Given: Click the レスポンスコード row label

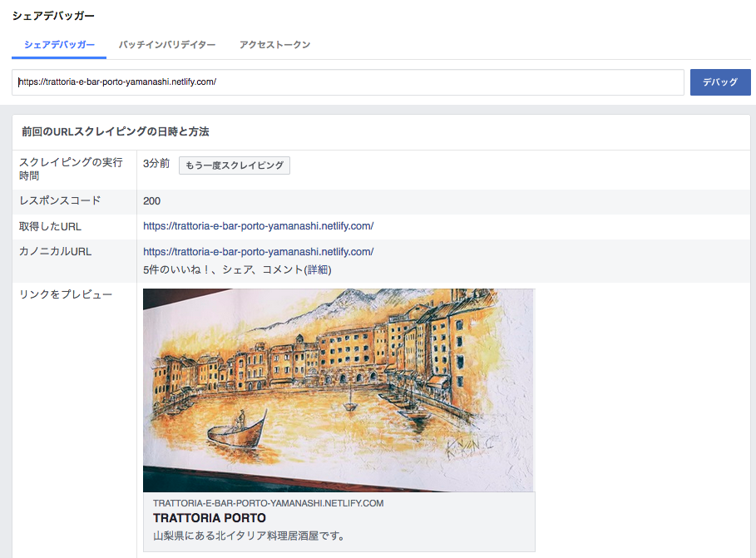Looking at the screenshot, I should pos(60,200).
